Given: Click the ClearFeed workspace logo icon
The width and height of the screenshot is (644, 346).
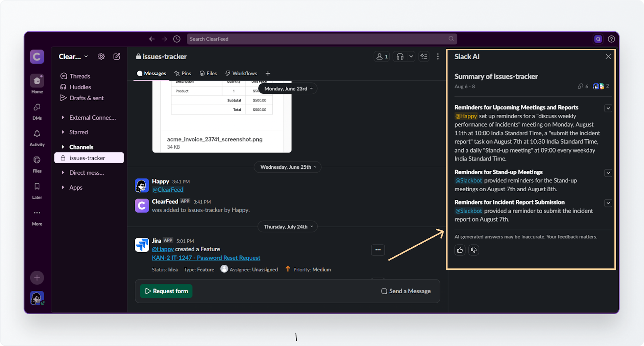Looking at the screenshot, I should (37, 57).
